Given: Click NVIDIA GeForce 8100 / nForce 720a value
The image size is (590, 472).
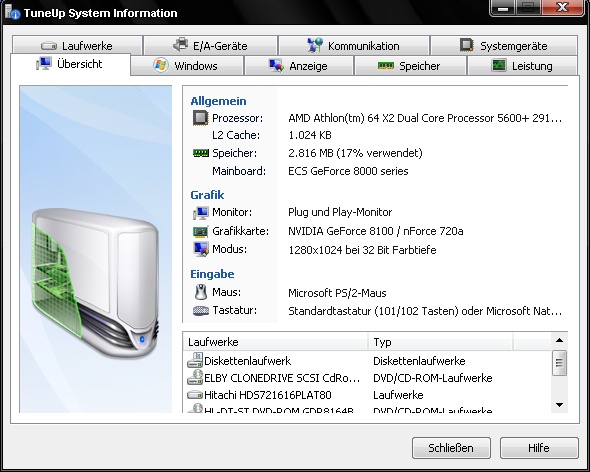Looking at the screenshot, I should [376, 231].
